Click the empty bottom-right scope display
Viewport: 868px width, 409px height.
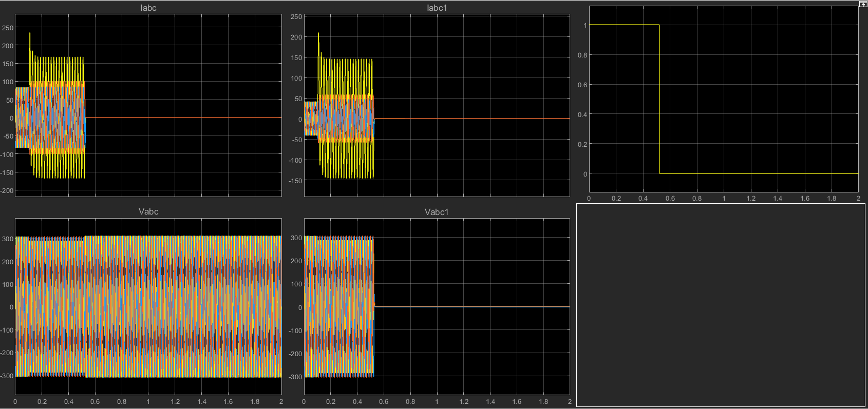(x=721, y=305)
